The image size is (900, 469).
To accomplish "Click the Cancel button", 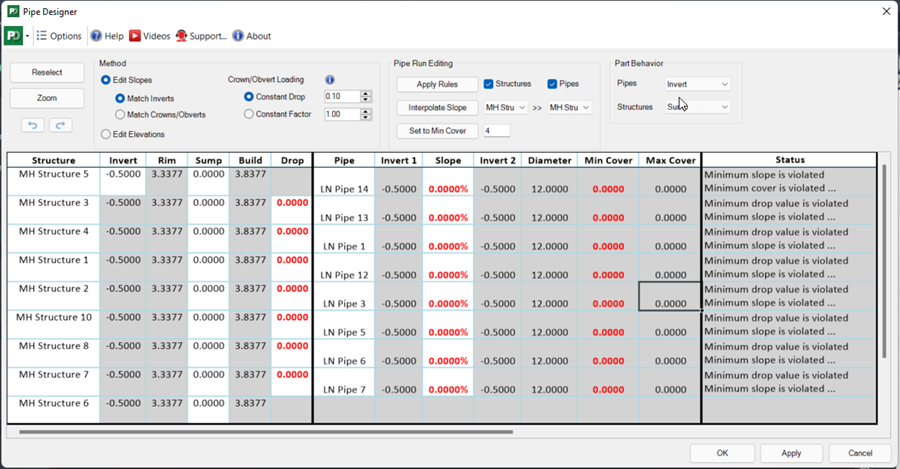I will (860, 453).
